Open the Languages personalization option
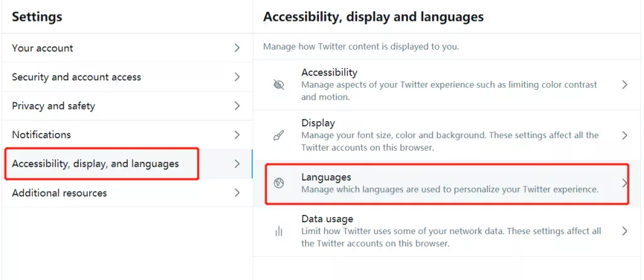 tap(449, 183)
